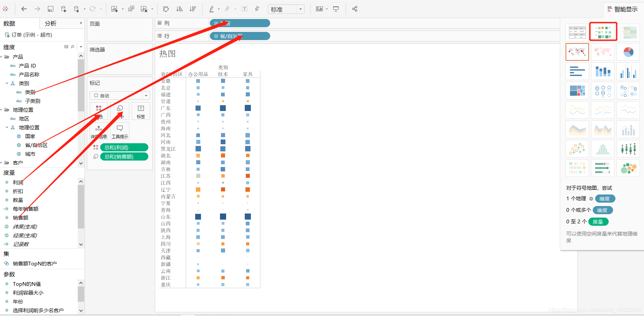This screenshot has width=644, height=316.
Task: Switch to the 分析 tab
Action: point(51,23)
